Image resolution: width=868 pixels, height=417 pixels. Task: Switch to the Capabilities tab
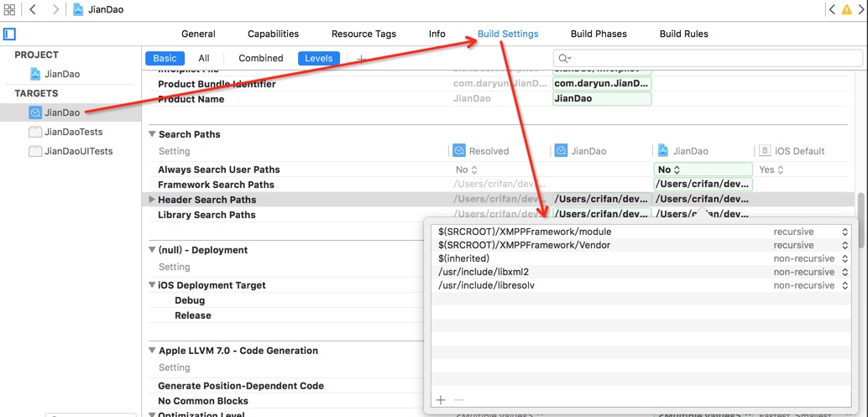pos(273,34)
